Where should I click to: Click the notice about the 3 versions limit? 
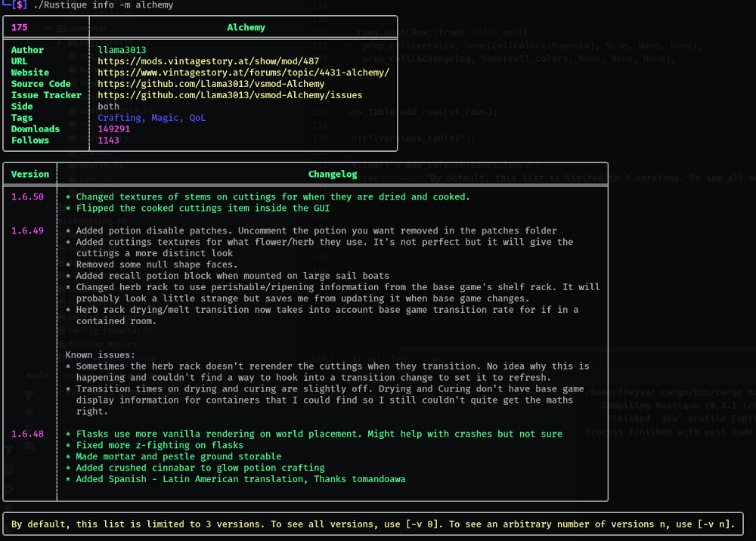coord(373,524)
